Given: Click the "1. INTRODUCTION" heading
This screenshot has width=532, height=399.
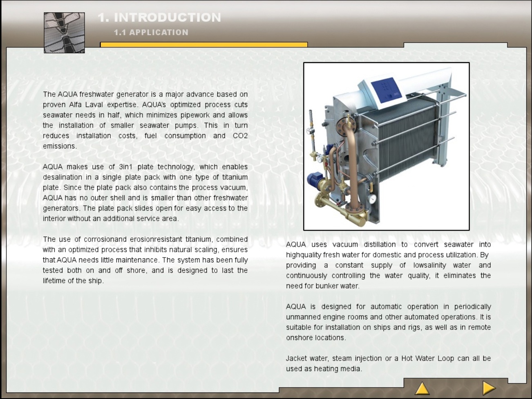Looking at the screenshot, I should pyautogui.click(x=159, y=18).
